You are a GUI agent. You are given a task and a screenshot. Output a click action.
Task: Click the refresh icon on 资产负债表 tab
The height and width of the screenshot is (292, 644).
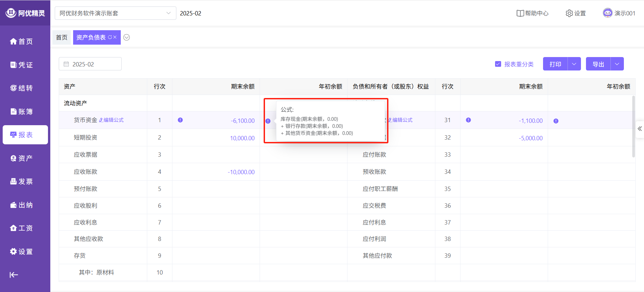pos(110,37)
